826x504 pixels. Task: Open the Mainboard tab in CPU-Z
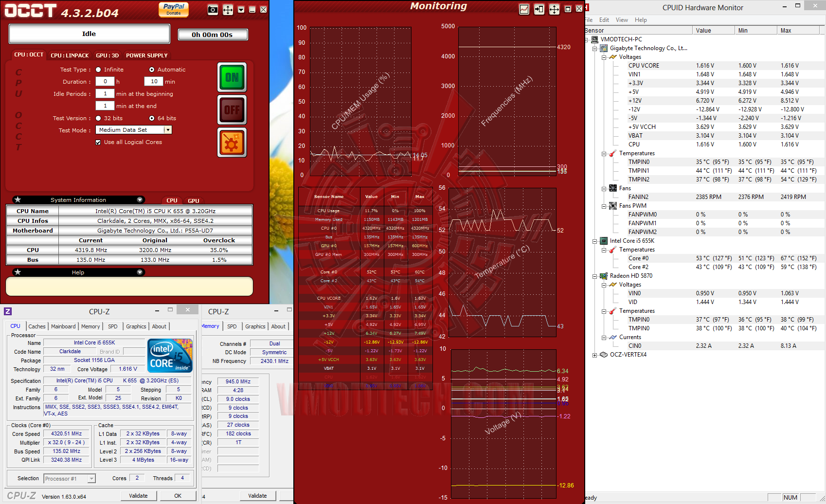[x=63, y=326]
